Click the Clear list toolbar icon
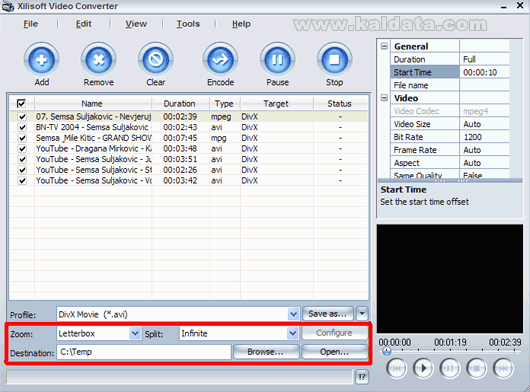The width and height of the screenshot is (530, 392). [x=156, y=60]
